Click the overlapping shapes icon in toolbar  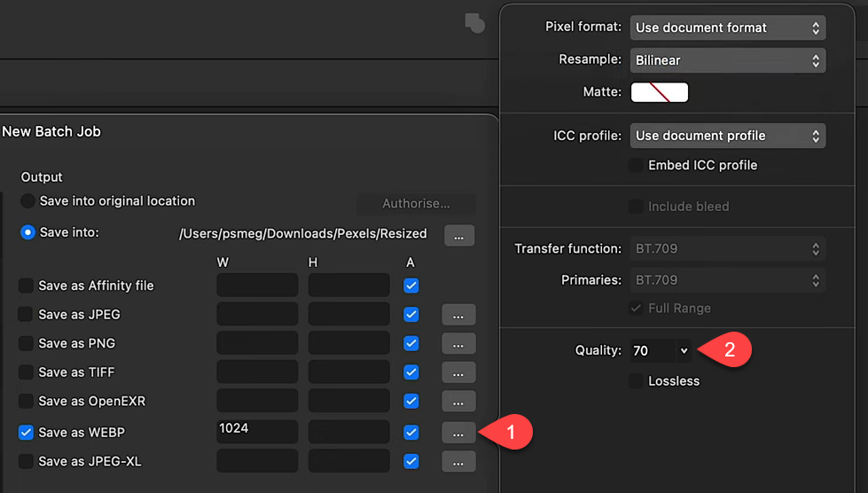tap(474, 23)
